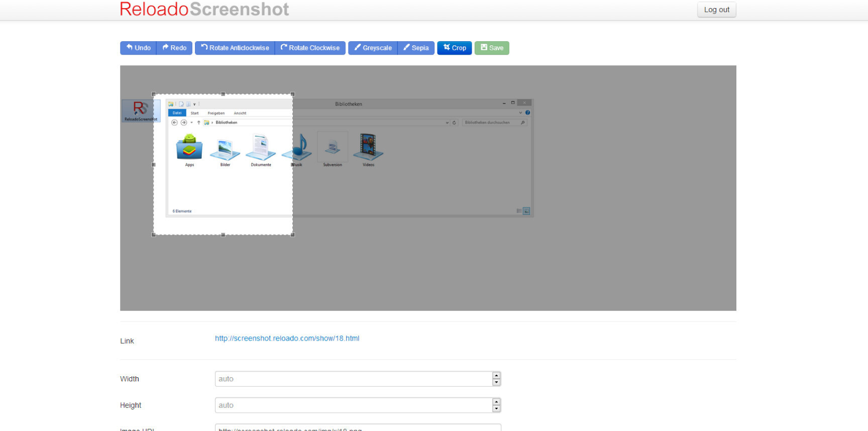
Task: Increase Height with the up stepper
Action: tap(496, 402)
